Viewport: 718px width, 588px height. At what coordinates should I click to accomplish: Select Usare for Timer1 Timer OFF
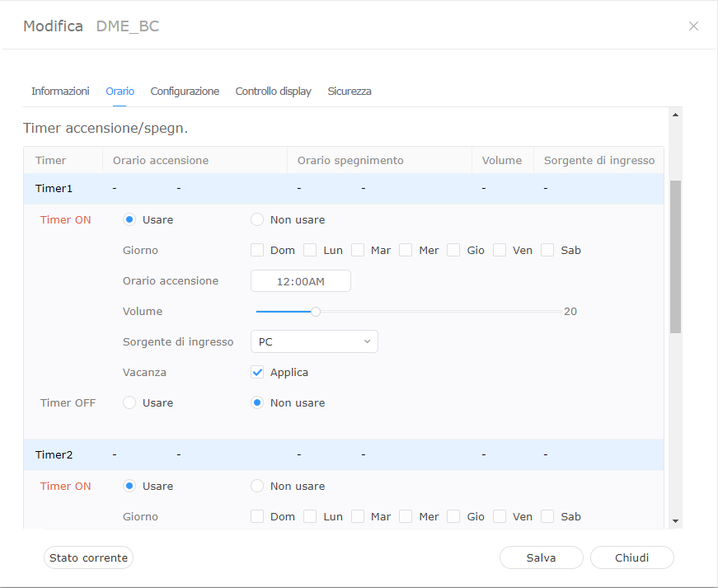[129, 403]
